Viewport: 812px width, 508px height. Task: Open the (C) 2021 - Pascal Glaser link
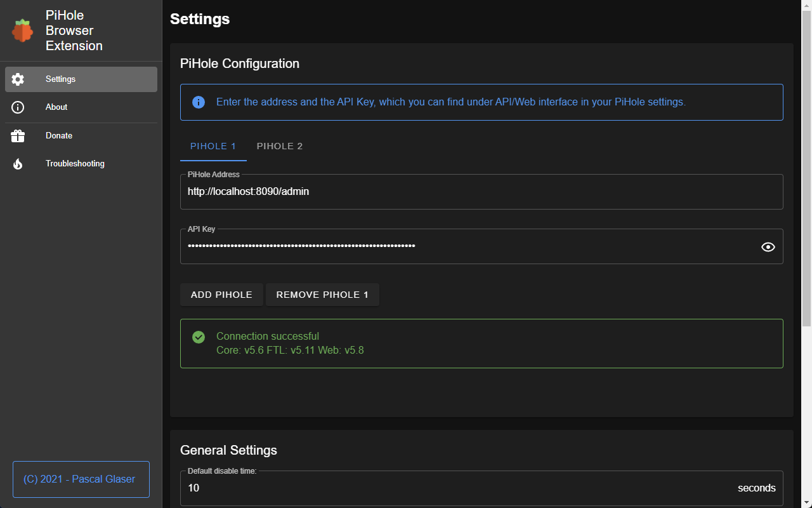click(x=81, y=479)
